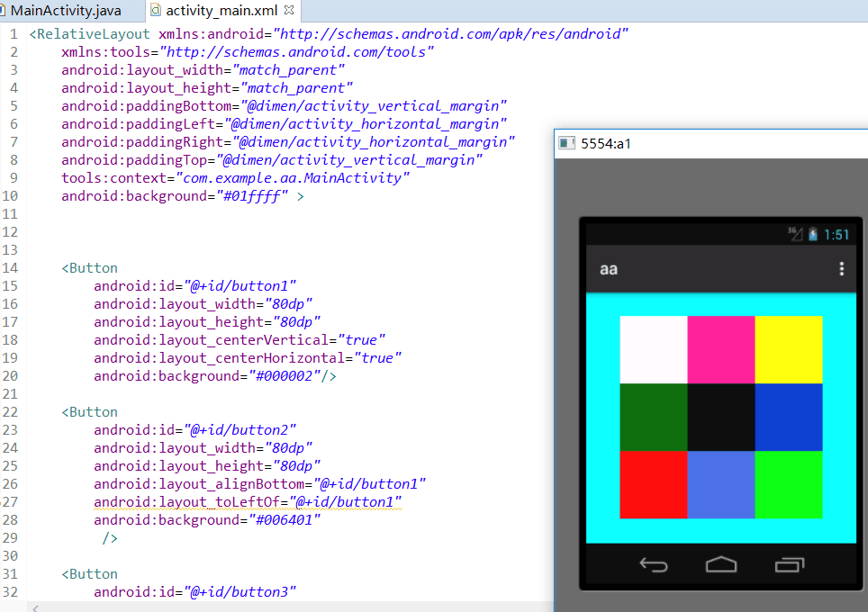Click the 3G signal icon in emulator status bar
Image resolution: width=868 pixels, height=612 pixels.
(795, 234)
